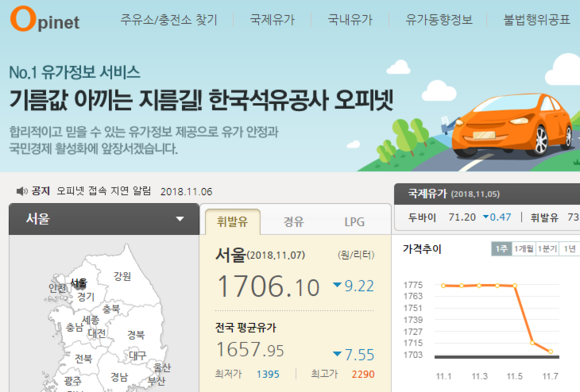
Task: Click the 11.7 data point on chart
Action: pos(550,351)
